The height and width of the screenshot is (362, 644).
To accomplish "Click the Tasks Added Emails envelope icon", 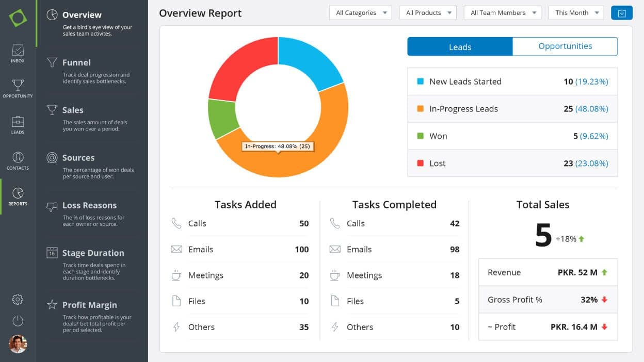I will click(x=176, y=249).
